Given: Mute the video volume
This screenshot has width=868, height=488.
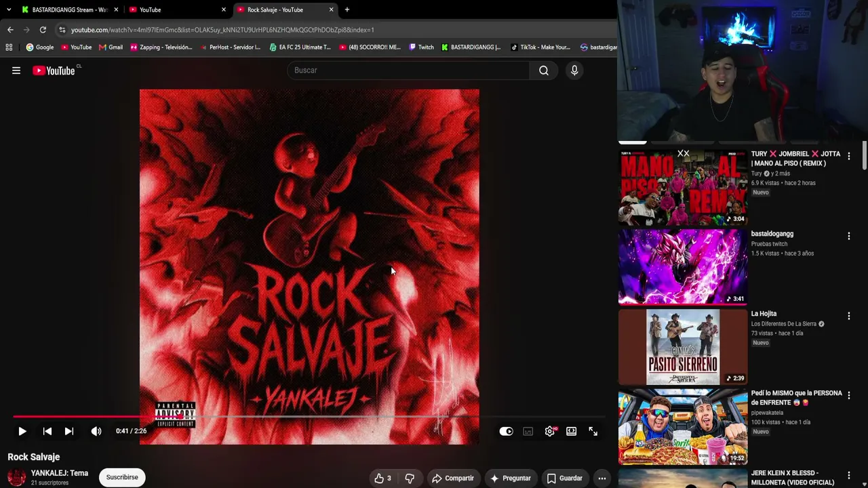Looking at the screenshot, I should click(x=96, y=431).
